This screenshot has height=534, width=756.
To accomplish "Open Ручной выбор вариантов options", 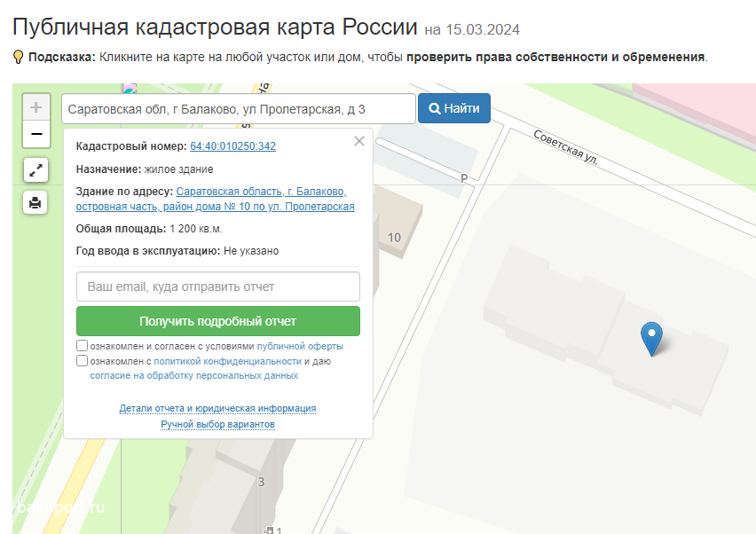I will click(x=217, y=425).
